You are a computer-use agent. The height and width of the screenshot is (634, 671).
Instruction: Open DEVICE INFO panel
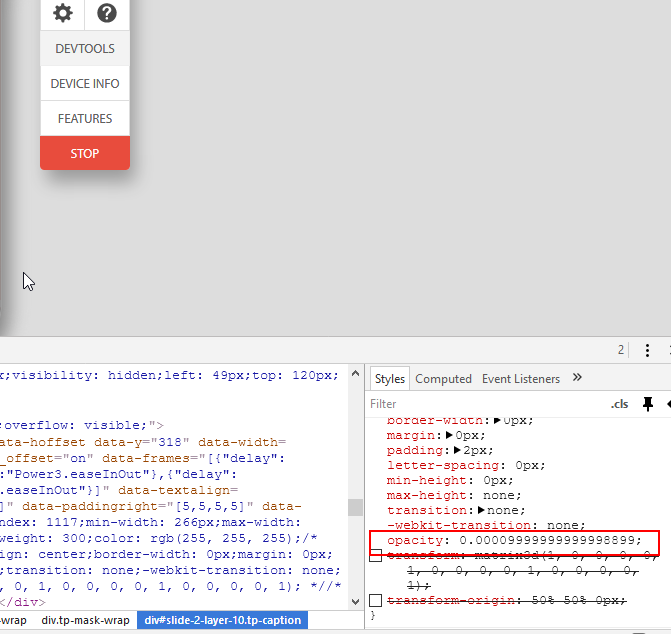coord(85,84)
